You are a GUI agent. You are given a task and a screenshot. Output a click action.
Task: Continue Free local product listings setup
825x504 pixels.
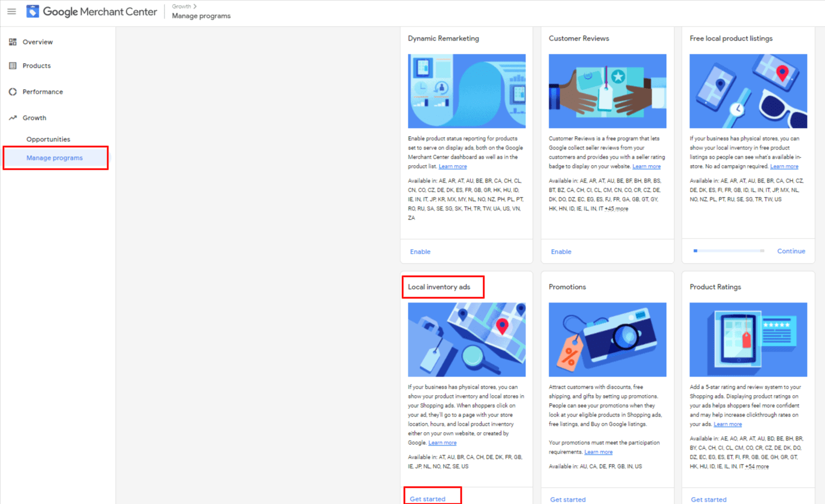(791, 251)
